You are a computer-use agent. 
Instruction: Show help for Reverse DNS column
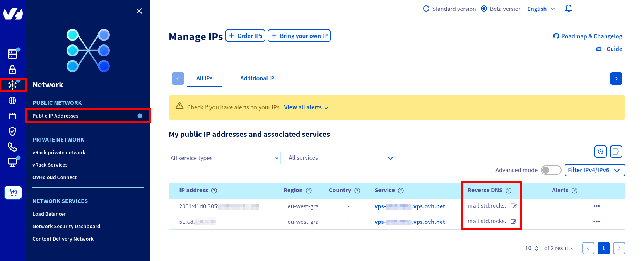point(509,191)
